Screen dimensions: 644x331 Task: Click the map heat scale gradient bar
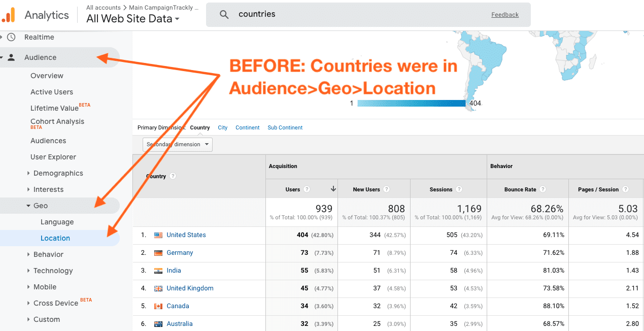tap(412, 103)
